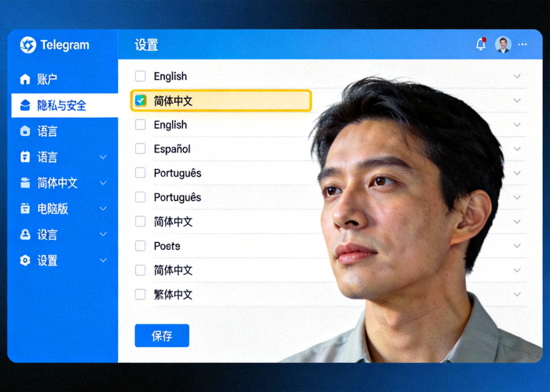Expand the sidebar 简体中文 chevron

point(103,183)
